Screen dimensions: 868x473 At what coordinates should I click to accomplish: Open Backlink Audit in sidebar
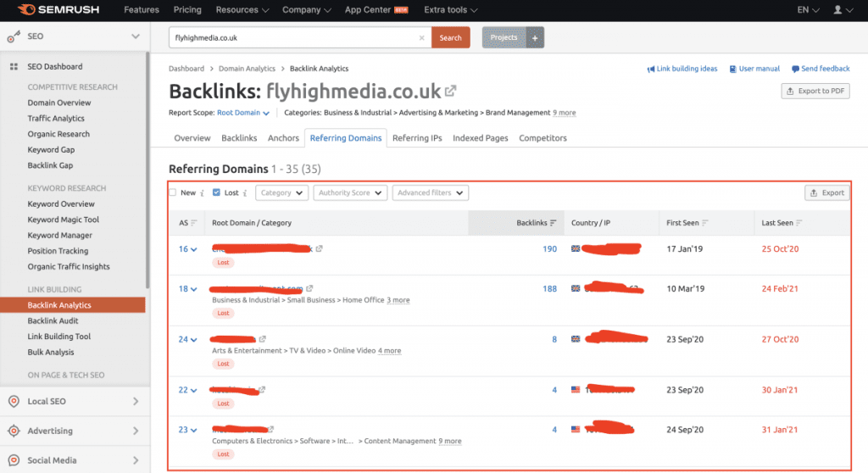(x=53, y=320)
